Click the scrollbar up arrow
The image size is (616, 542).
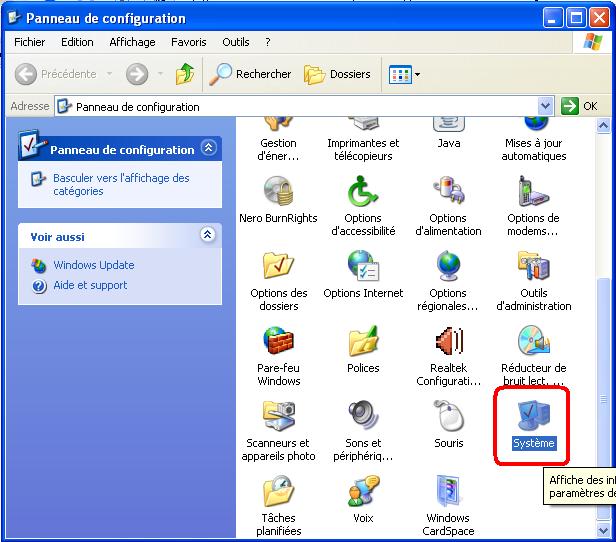[x=603, y=126]
